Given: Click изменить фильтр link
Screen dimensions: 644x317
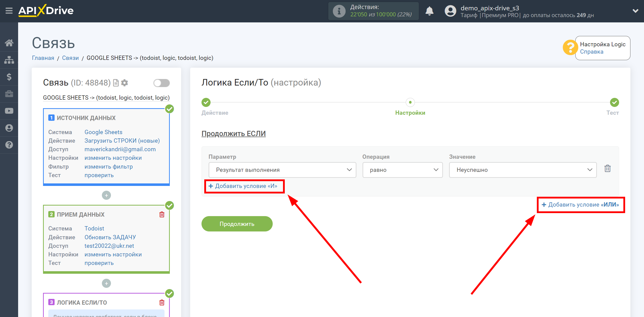Looking at the screenshot, I should point(108,167).
